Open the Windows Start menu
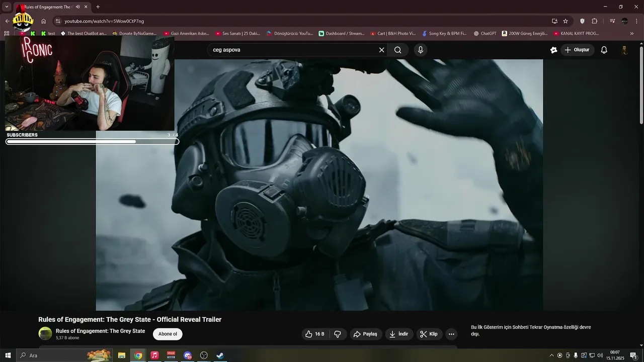644x362 pixels. (x=8, y=355)
